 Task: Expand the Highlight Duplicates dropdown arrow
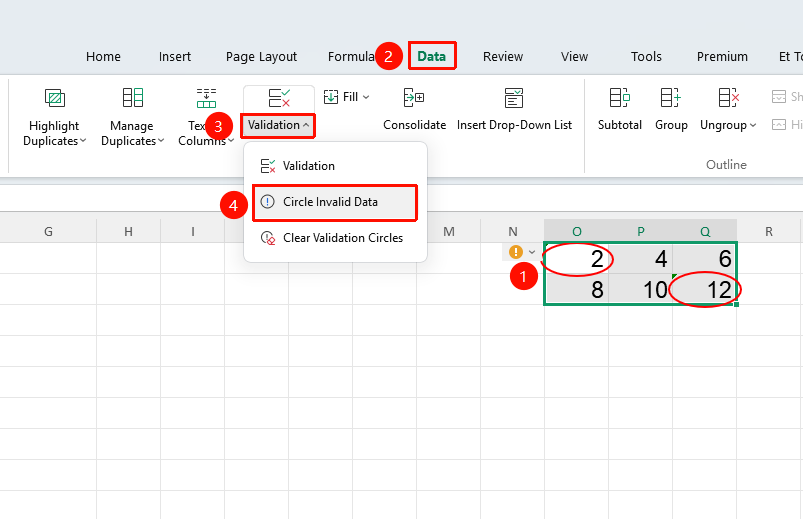(83, 141)
